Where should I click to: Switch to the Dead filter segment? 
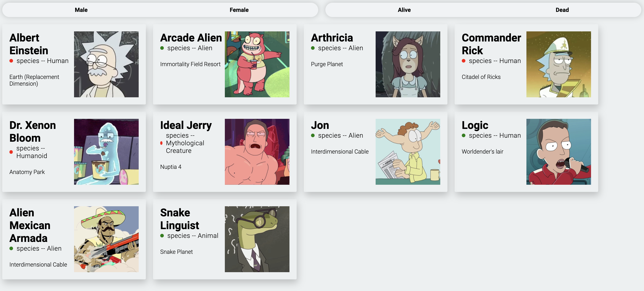coord(562,10)
